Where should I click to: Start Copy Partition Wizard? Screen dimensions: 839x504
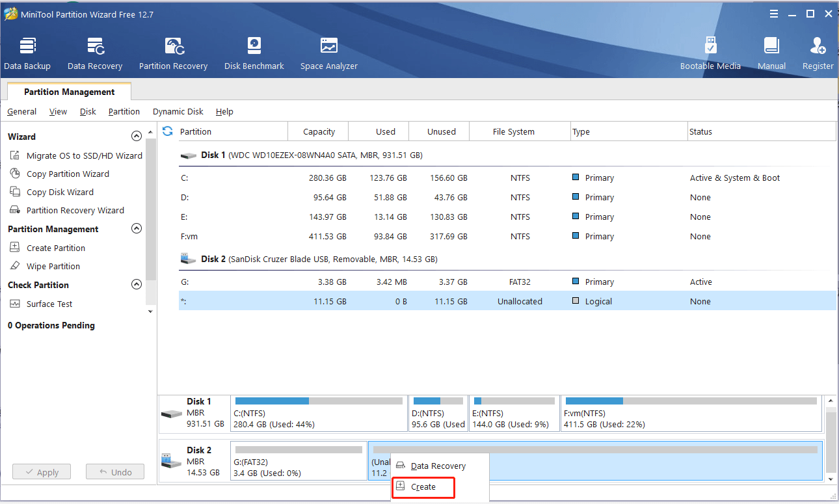pyautogui.click(x=68, y=174)
